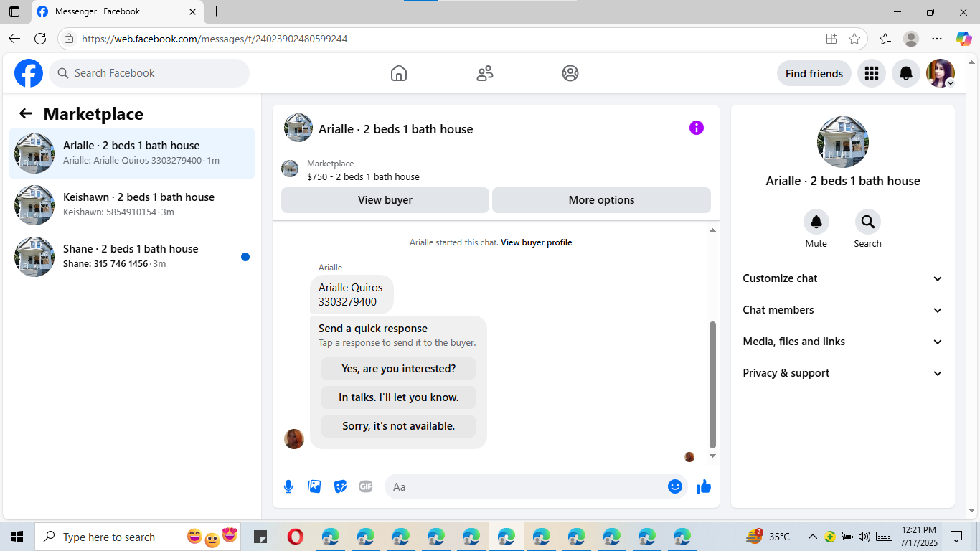Open a new browser tab
The width and height of the screenshot is (980, 551).
click(x=217, y=11)
